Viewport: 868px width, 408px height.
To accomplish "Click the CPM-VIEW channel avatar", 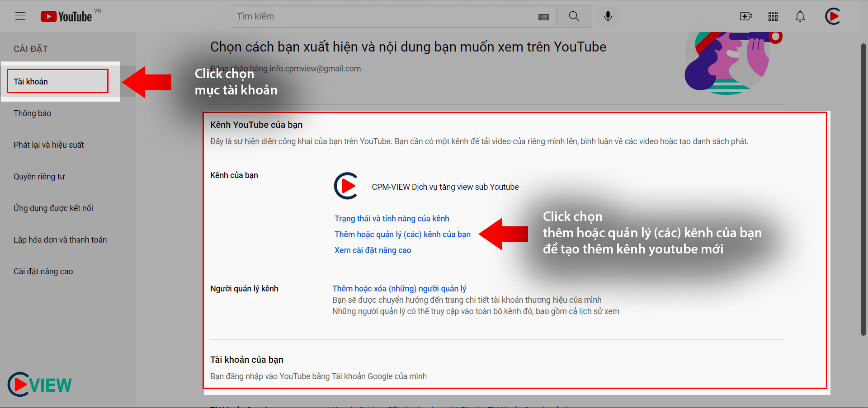I will pyautogui.click(x=346, y=186).
